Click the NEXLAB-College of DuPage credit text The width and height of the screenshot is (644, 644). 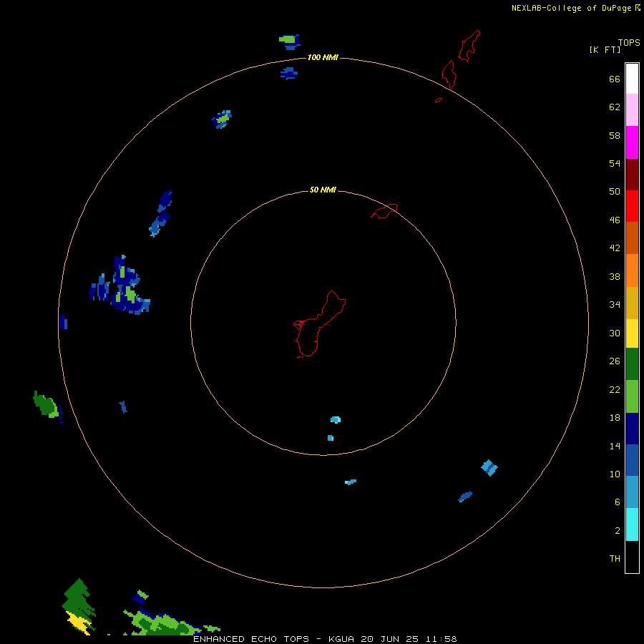pos(571,8)
